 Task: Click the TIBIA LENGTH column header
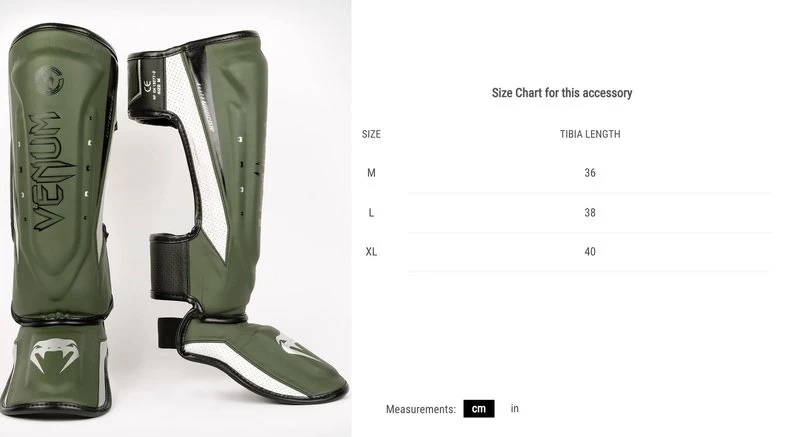[590, 134]
